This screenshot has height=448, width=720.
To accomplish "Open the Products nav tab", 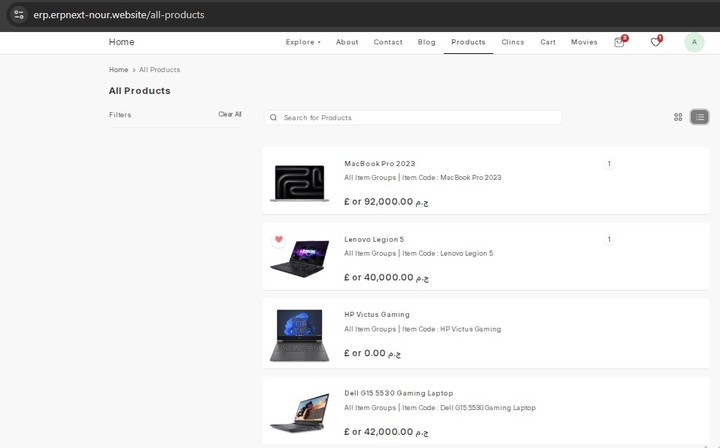I will 468,42.
